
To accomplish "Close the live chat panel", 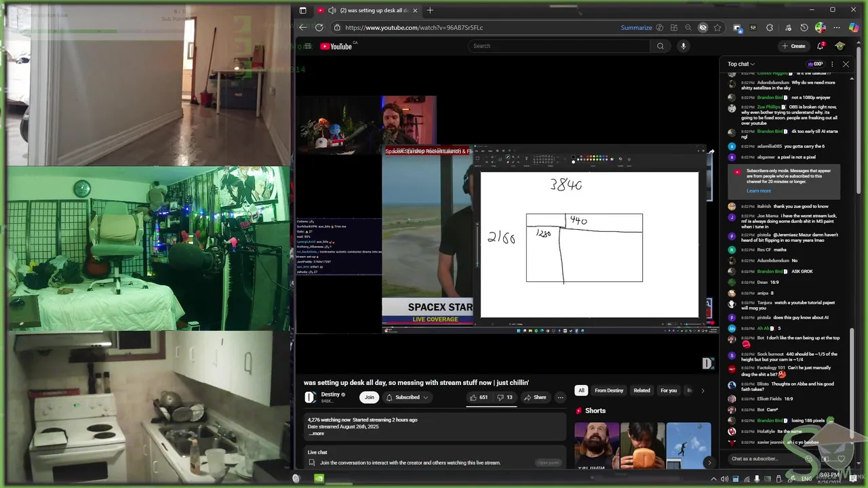I will (x=846, y=64).
